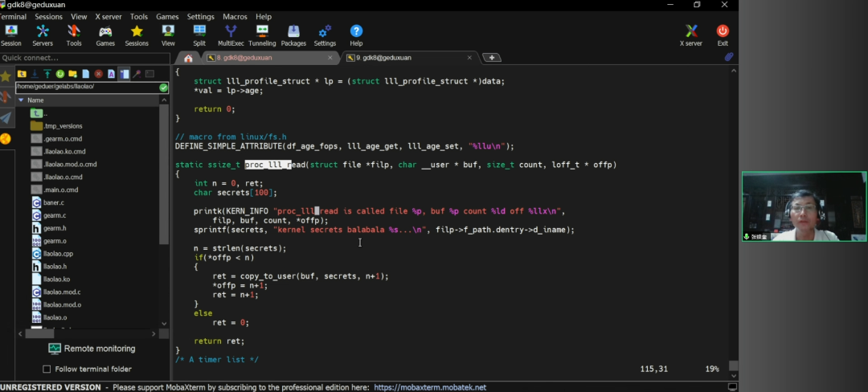Viewport: 868px width, 392px height.
Task: Add a new terminal tab
Action: coord(492,58)
